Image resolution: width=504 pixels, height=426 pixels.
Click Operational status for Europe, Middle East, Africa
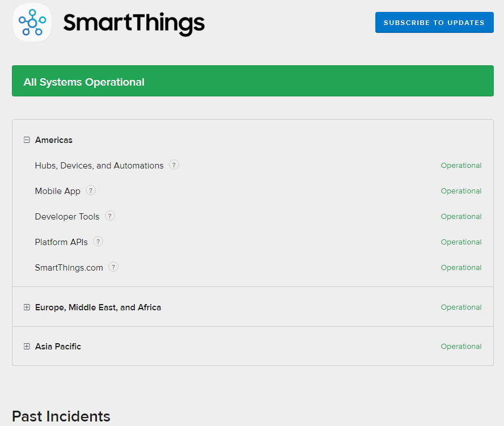(x=461, y=307)
